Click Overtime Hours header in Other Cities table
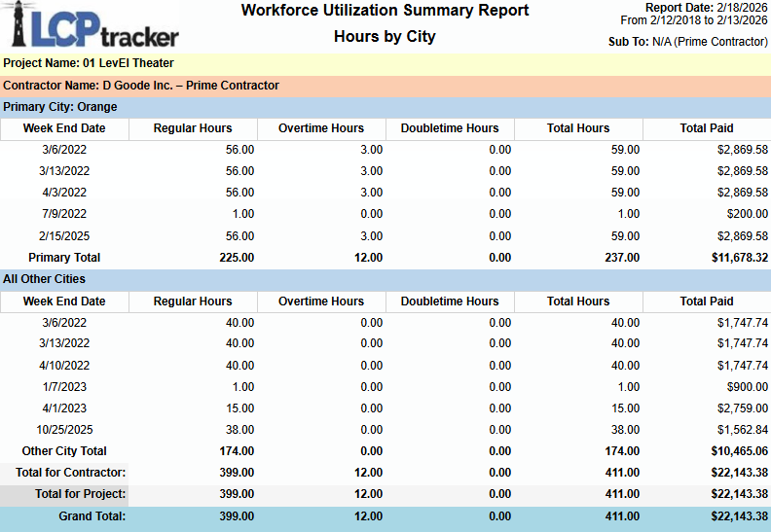 [x=321, y=301]
